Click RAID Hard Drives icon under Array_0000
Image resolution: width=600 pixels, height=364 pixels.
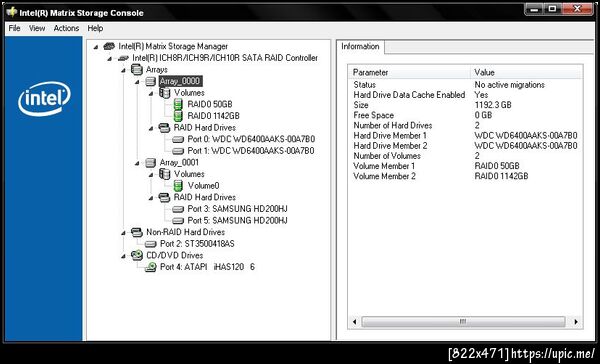point(164,127)
